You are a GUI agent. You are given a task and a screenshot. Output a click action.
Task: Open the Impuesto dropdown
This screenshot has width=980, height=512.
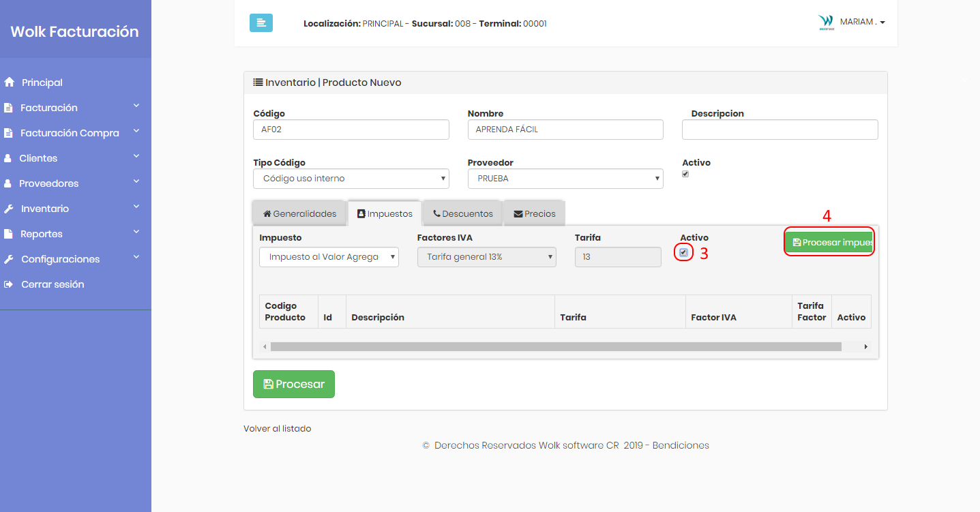click(329, 257)
